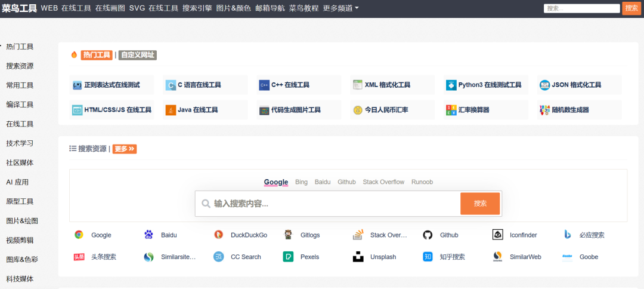Jump to 视频剪辑 in sidebar
The image size is (644, 289).
20,240
